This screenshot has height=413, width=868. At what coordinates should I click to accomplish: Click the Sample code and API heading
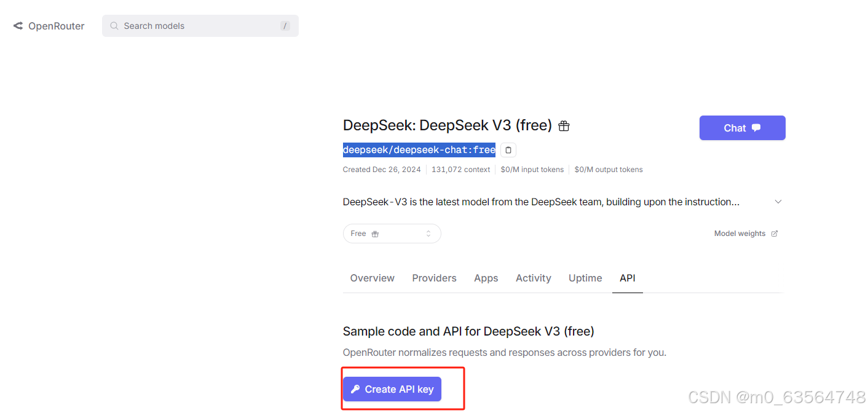click(x=468, y=331)
